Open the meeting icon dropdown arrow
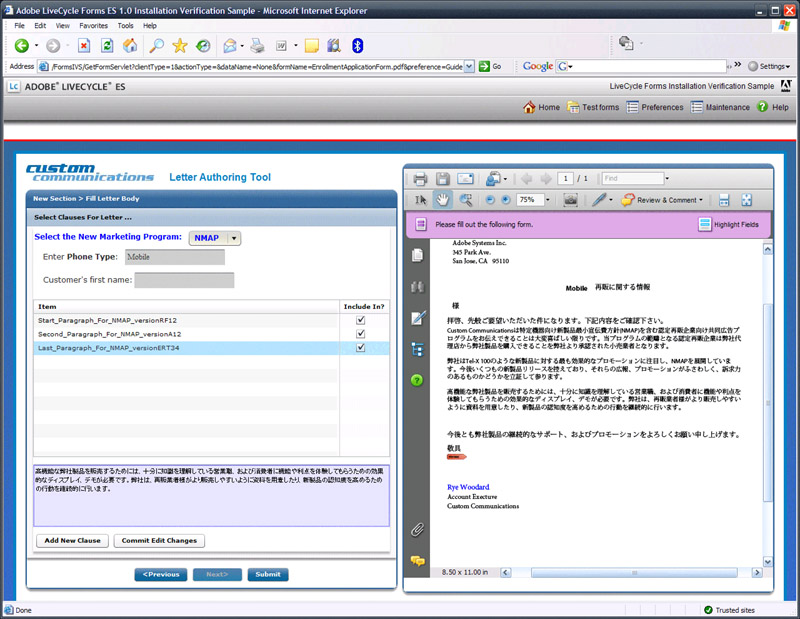 pos(505,179)
